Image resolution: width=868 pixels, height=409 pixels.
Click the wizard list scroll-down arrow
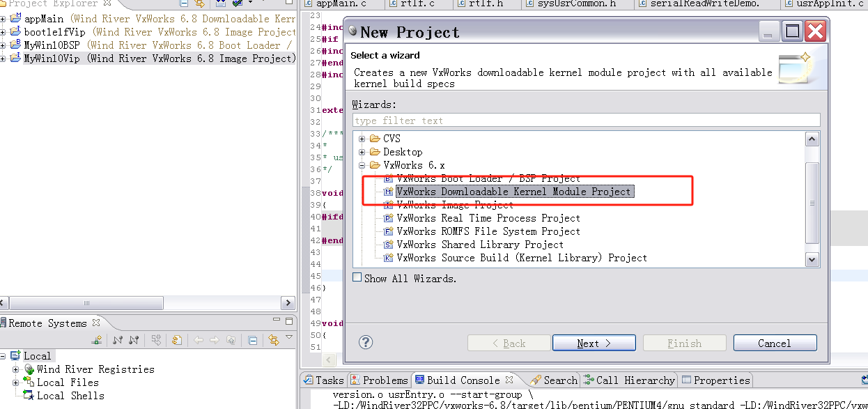tap(812, 259)
